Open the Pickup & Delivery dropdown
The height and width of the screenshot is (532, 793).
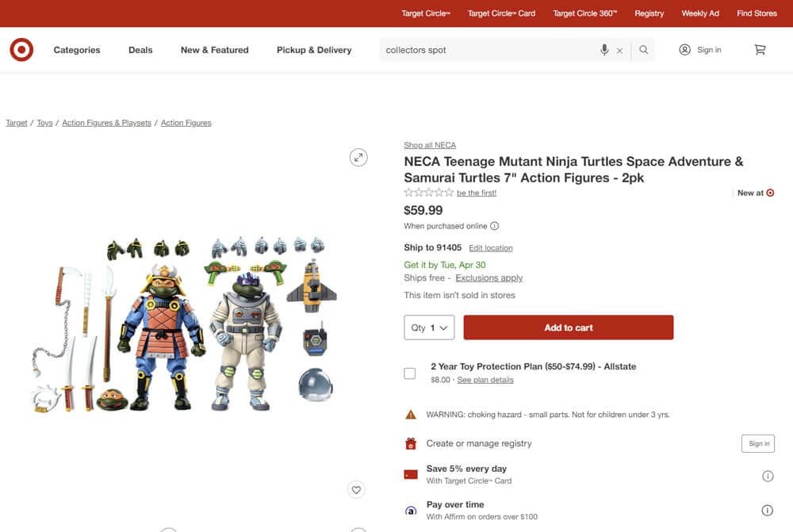(313, 49)
